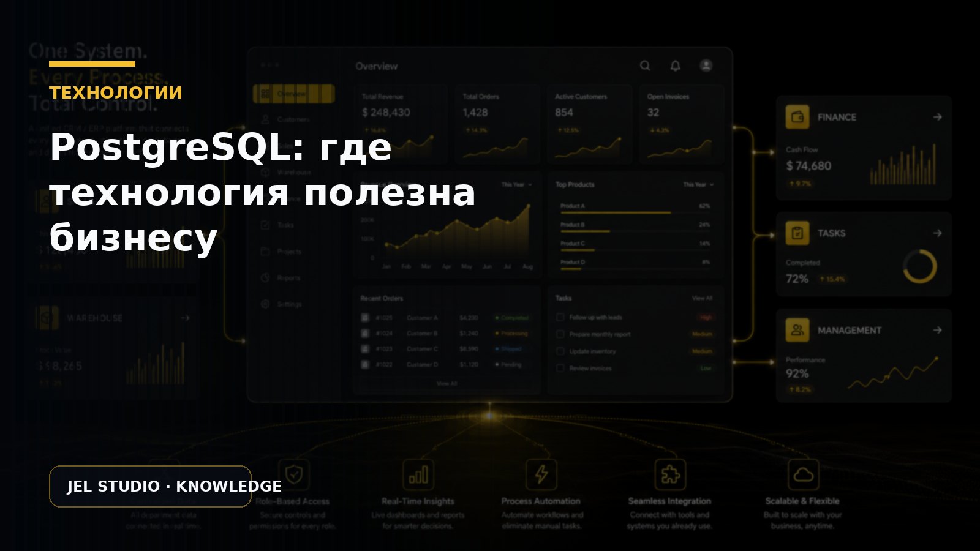Expand the 'This Year' dropdown on revenue chart
This screenshot has width=980, height=551.
pos(516,184)
